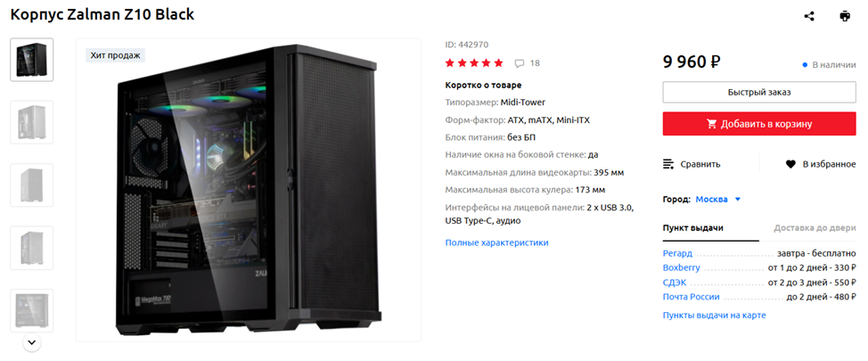Select the first black case thumbnail

tap(31, 60)
